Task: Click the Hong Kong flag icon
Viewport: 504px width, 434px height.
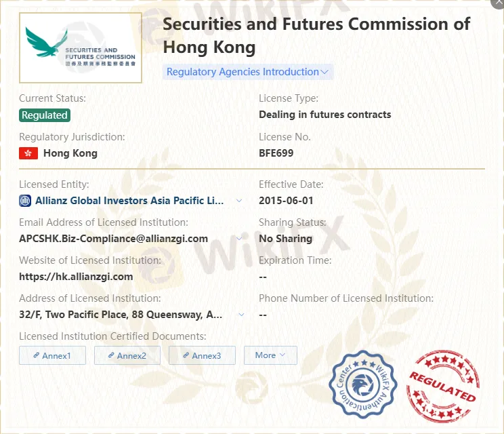Action: [28, 153]
